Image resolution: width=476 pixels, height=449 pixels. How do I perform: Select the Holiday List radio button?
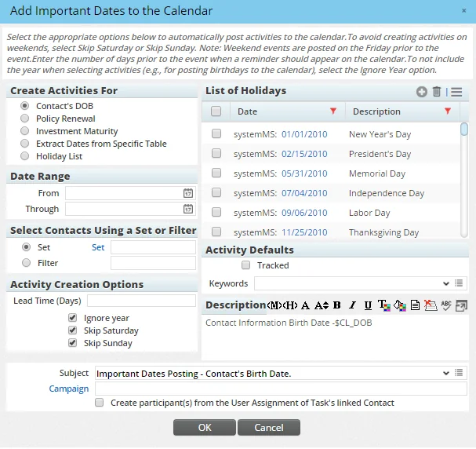(x=24, y=156)
